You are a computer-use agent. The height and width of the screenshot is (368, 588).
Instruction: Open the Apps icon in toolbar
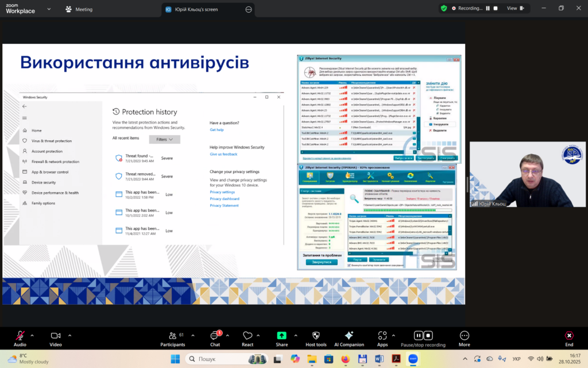[382, 336]
